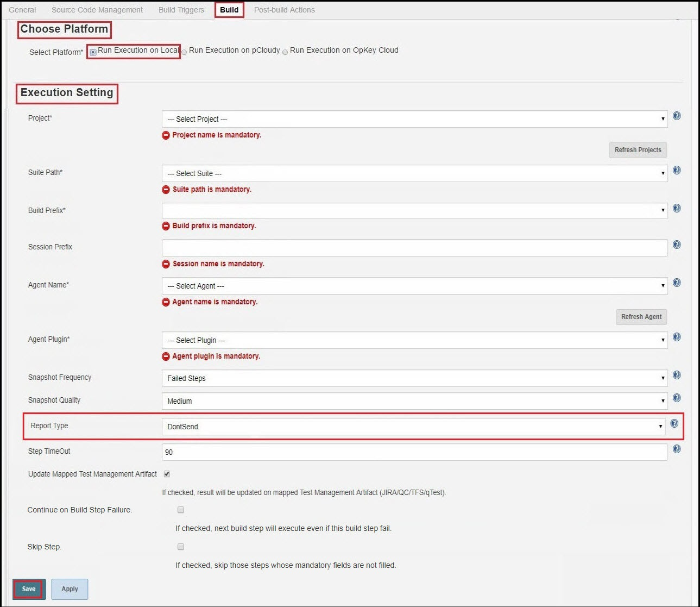700x607 pixels.
Task: Uncheck Update Mapped Test Management Artifact
Action: click(167, 474)
